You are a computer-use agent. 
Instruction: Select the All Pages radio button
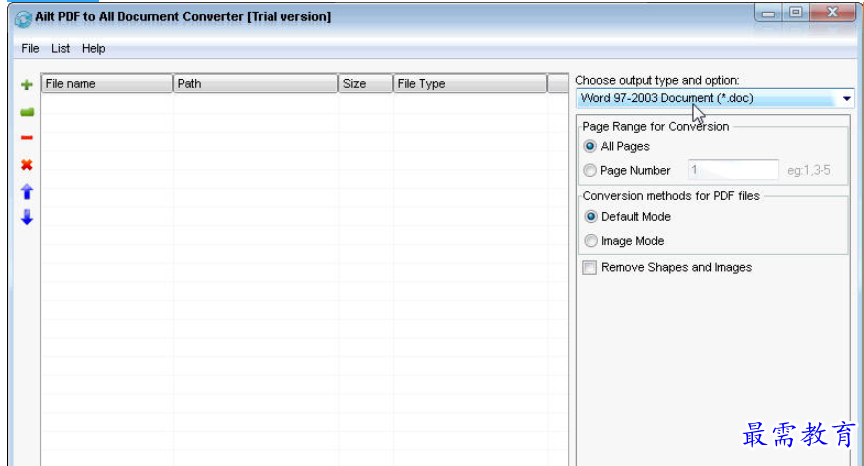[590, 146]
